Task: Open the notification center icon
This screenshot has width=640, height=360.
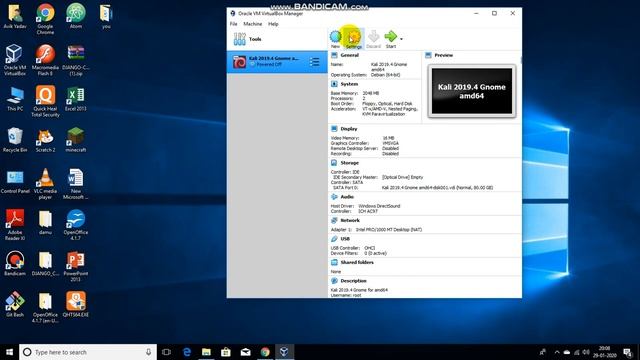Action: pyautogui.click(x=628, y=352)
